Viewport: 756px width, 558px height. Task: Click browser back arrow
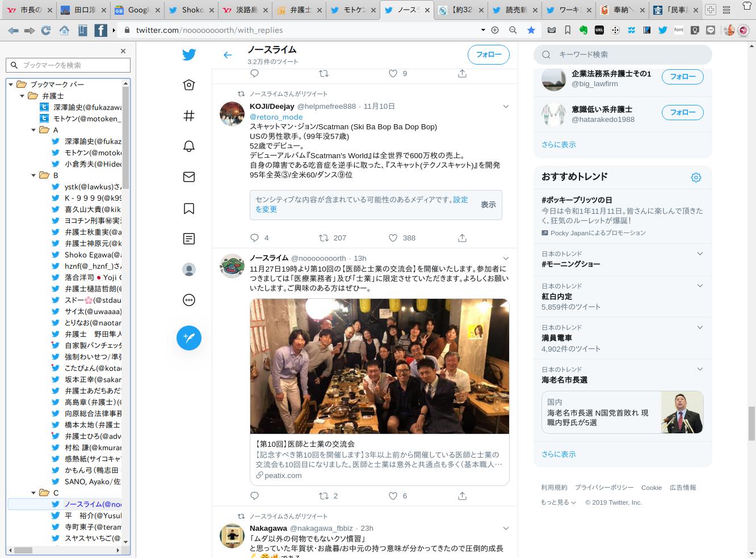pos(12,30)
